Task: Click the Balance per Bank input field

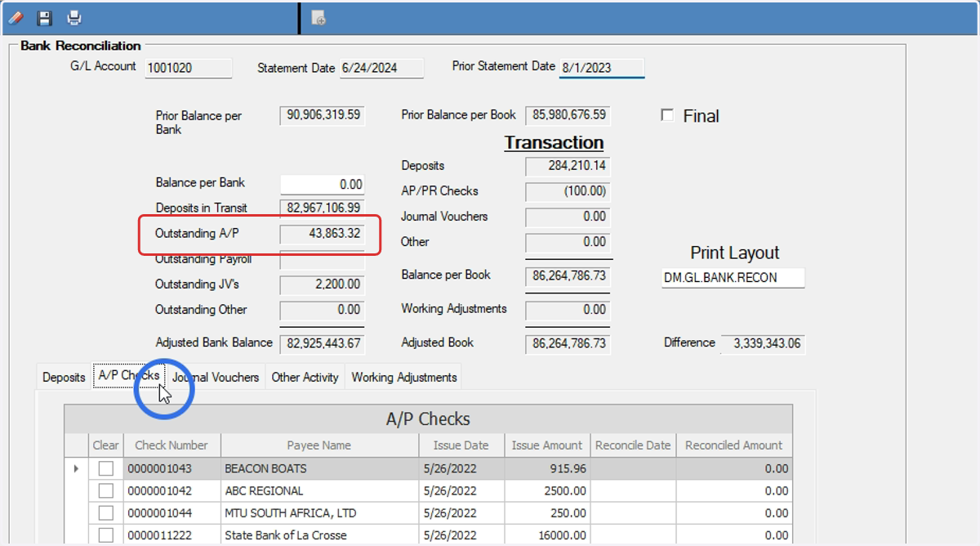Action: tap(322, 185)
